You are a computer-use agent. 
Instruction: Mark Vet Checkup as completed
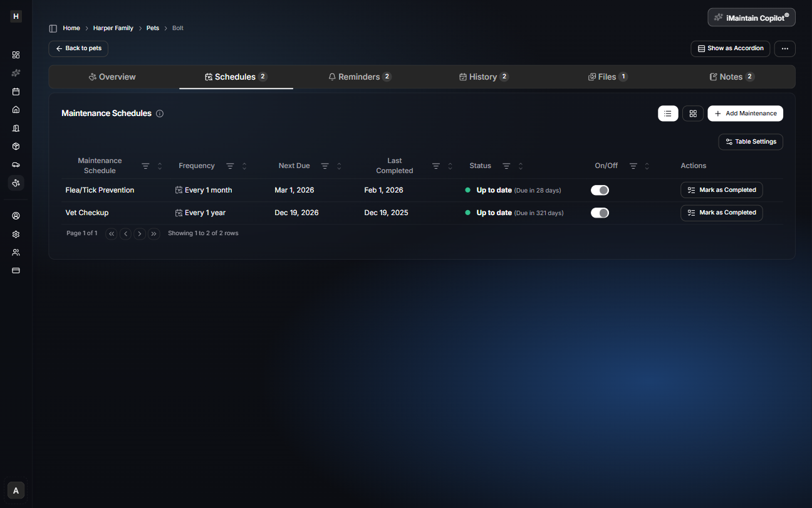point(721,213)
